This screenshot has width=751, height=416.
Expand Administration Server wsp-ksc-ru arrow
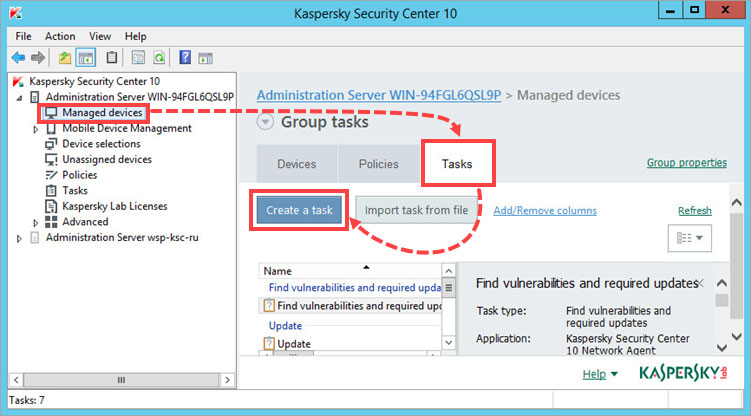coord(19,238)
